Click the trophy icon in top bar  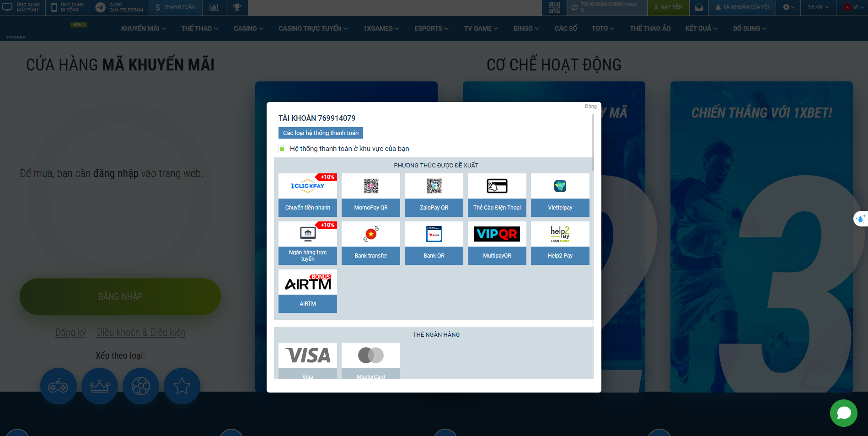point(237,7)
